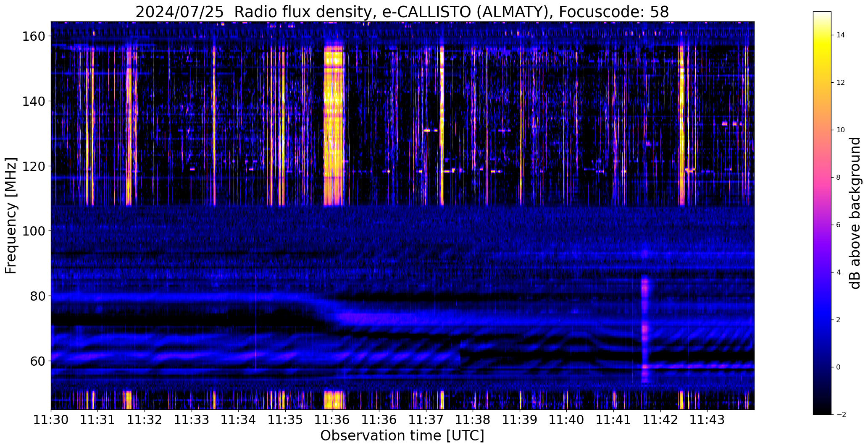Click the 11:42 time tick label
868x448 pixels.
[x=660, y=419]
